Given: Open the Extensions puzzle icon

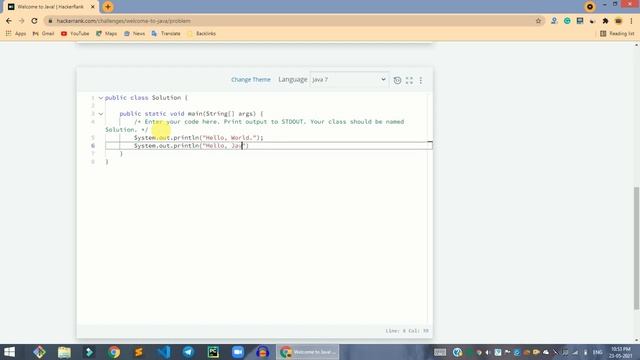Looking at the screenshot, I should (x=605, y=21).
